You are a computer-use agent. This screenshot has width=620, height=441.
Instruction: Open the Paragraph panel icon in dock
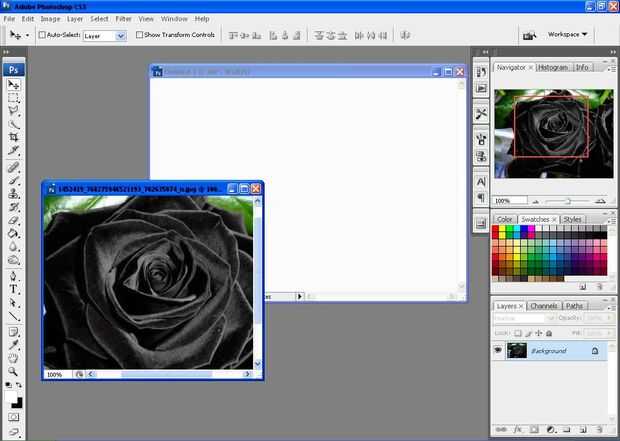point(481,197)
